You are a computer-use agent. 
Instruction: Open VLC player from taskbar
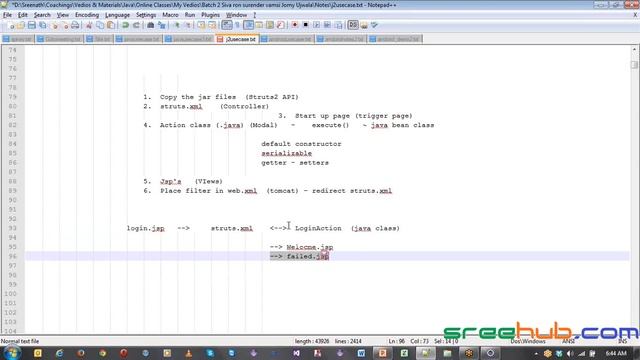point(189,353)
